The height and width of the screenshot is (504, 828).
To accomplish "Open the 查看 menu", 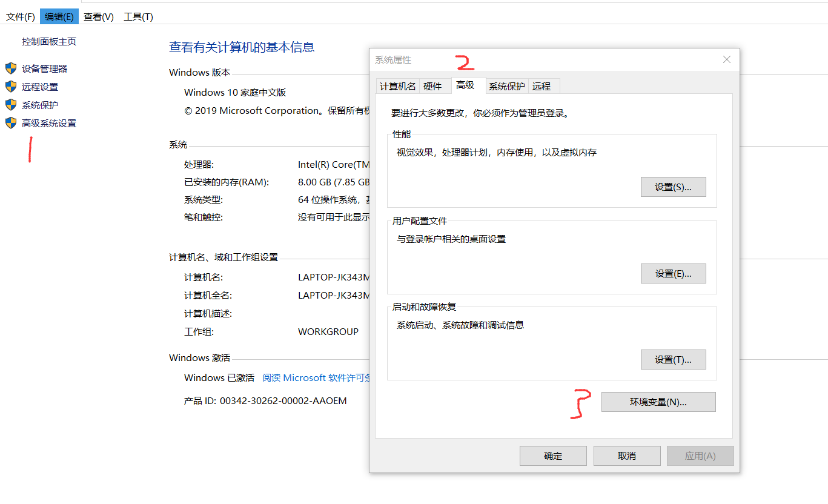I will tap(98, 16).
